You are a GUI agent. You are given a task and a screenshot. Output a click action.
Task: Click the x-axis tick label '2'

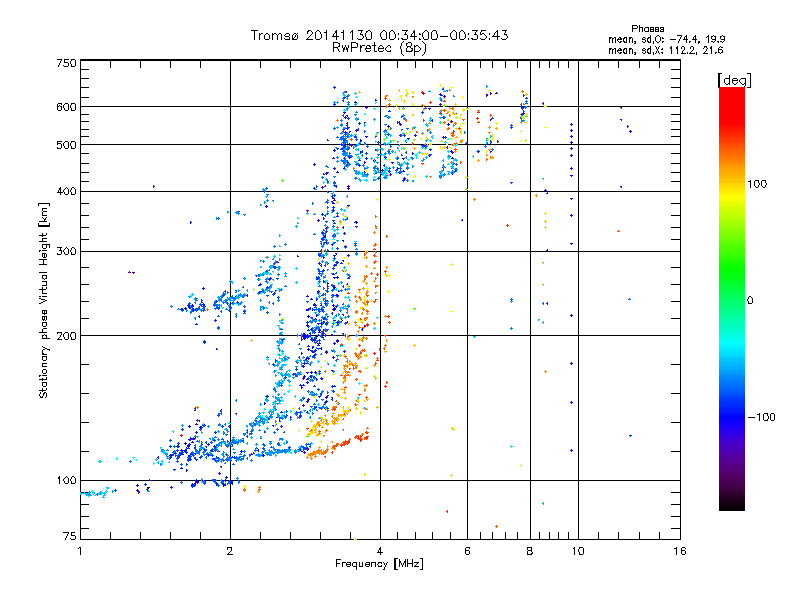pyautogui.click(x=230, y=551)
